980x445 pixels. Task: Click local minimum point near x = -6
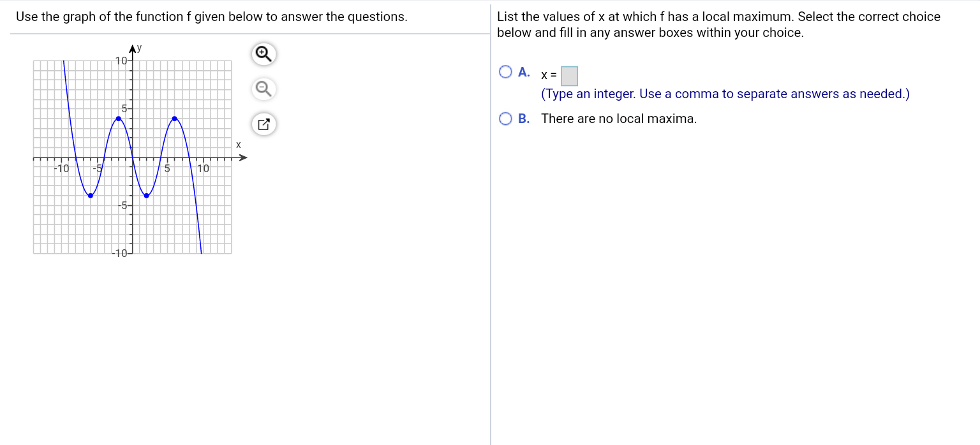click(90, 196)
